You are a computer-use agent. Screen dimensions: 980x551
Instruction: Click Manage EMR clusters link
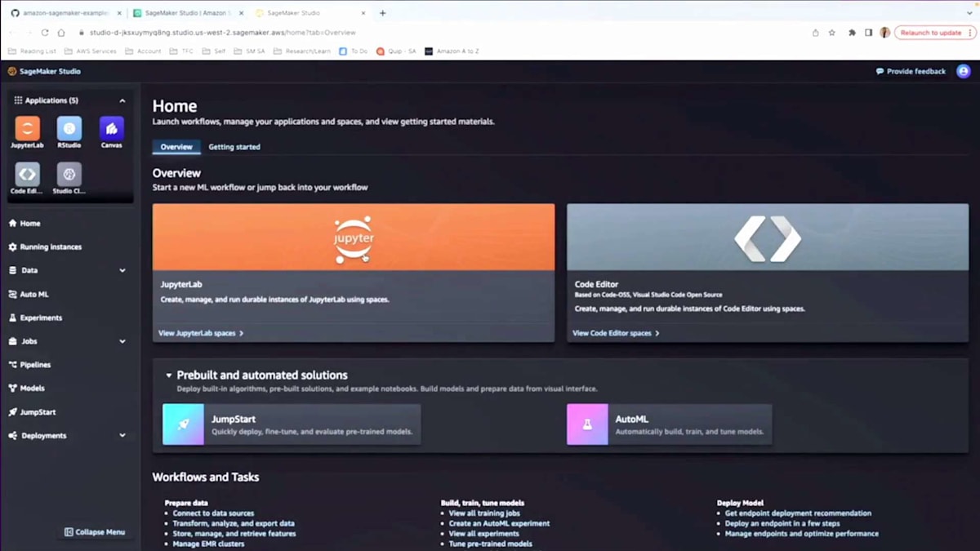pyautogui.click(x=208, y=544)
